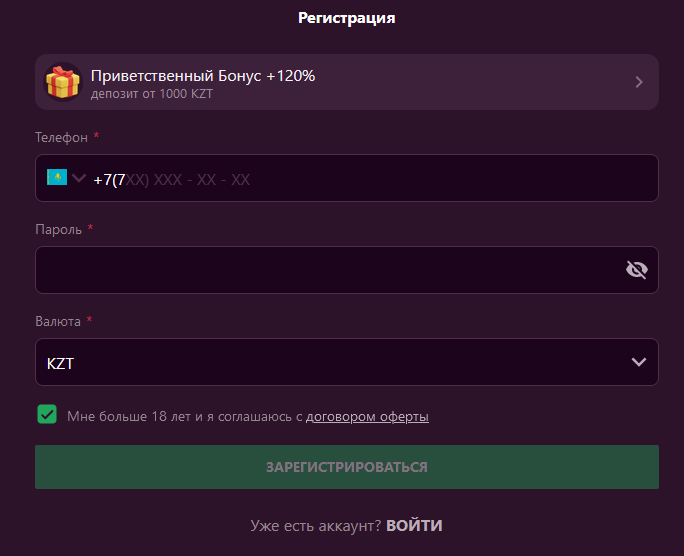Click the ЗАРЕГИСТРИРОВАТЬСЯ button
The width and height of the screenshot is (684, 556).
(x=347, y=467)
